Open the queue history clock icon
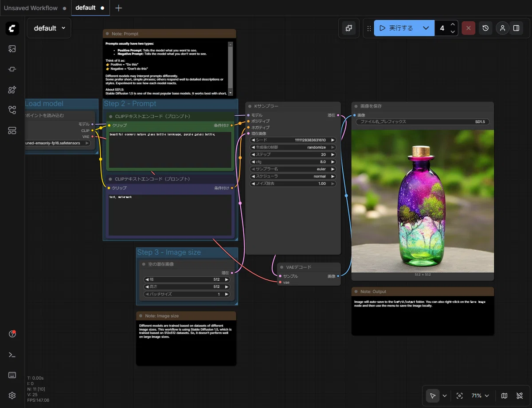 [485, 28]
